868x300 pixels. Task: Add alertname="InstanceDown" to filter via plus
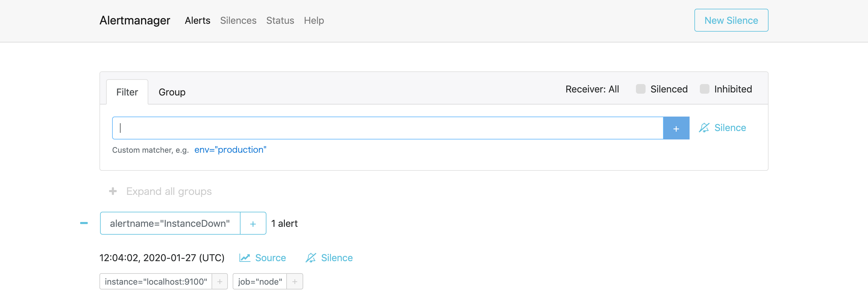tap(253, 223)
